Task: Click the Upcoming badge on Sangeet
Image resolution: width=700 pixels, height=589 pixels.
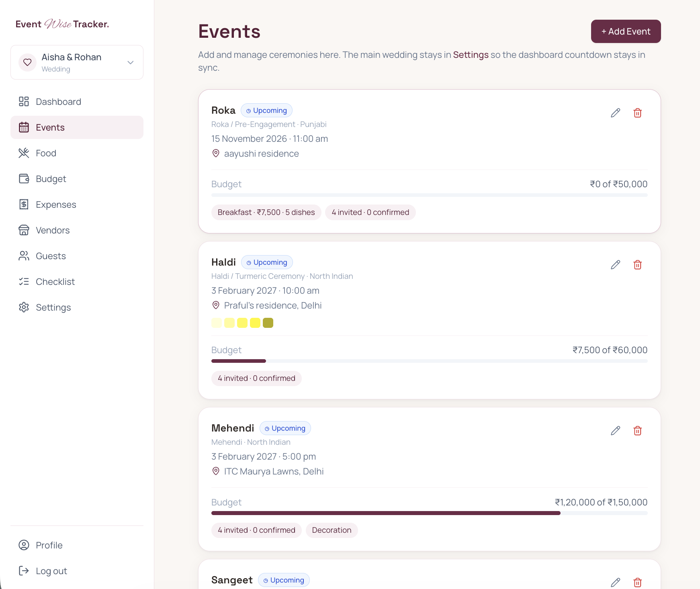Action: [x=284, y=580]
